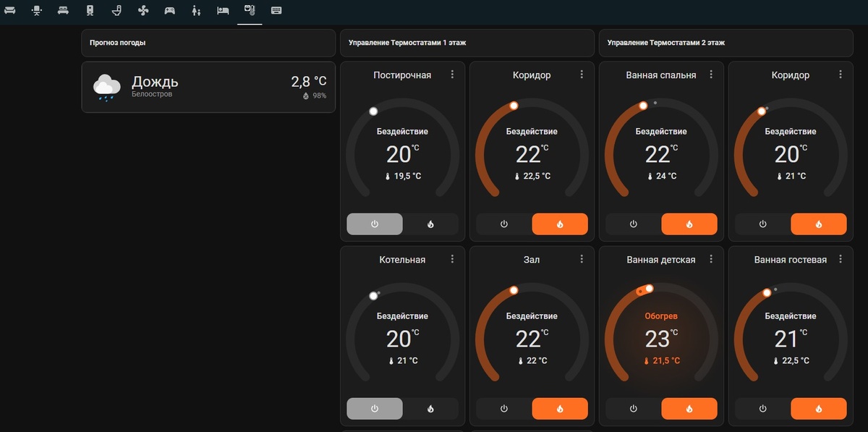Switch to the gamepad tab
The image size is (868, 432).
coord(170,11)
